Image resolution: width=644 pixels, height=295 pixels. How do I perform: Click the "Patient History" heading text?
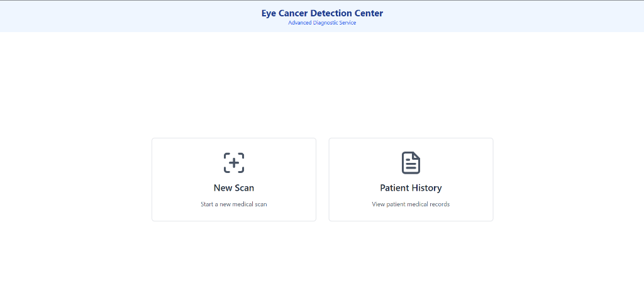coord(411,188)
